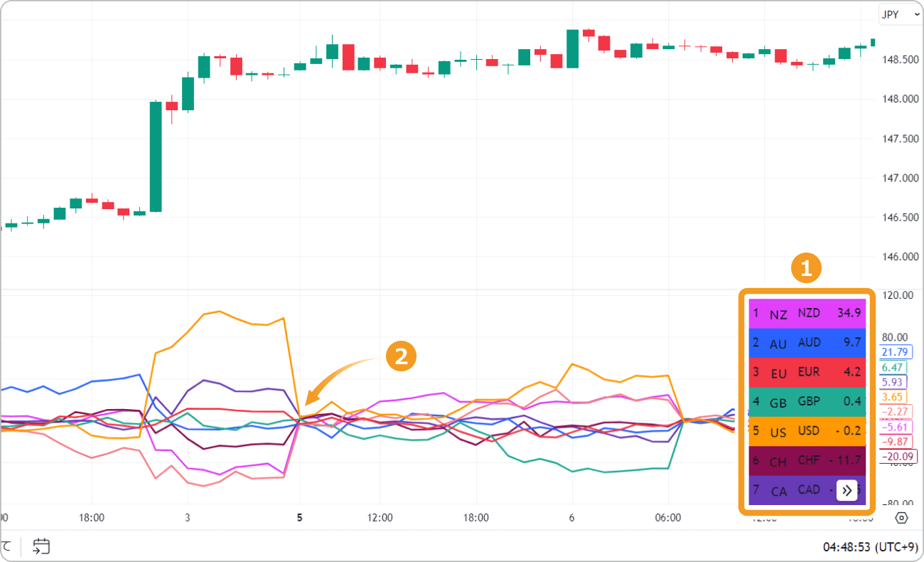
Task: Click the 6.47 green value label
Action: 892,368
